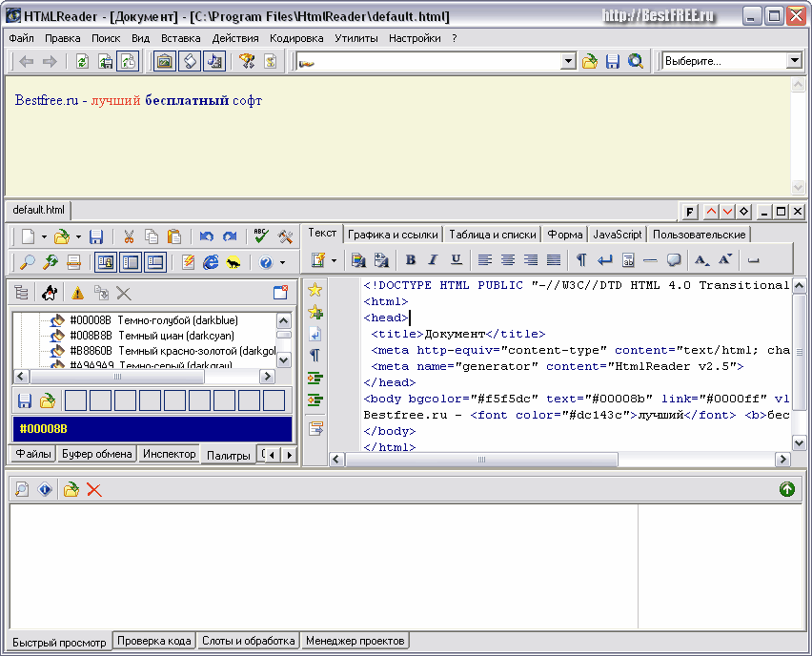The height and width of the screenshot is (656, 812).
Task: Click the scissors Cut icon
Action: pyautogui.click(x=128, y=236)
